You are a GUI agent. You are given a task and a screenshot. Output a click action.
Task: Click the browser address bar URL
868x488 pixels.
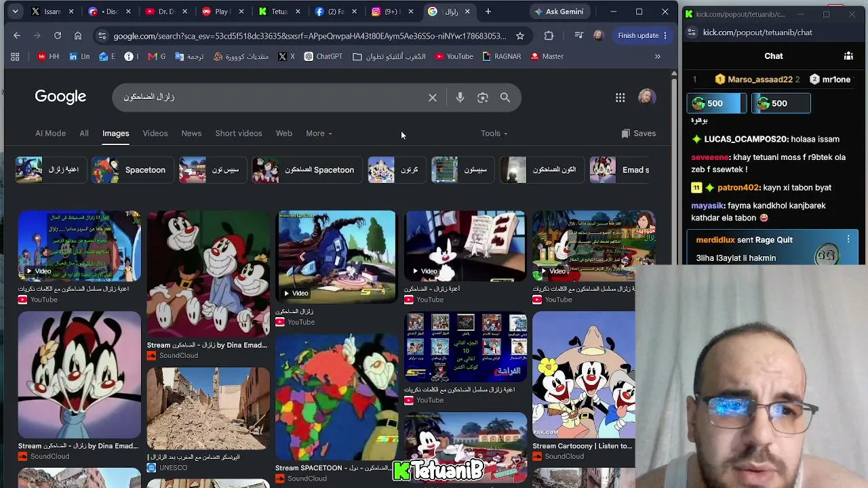pos(309,35)
